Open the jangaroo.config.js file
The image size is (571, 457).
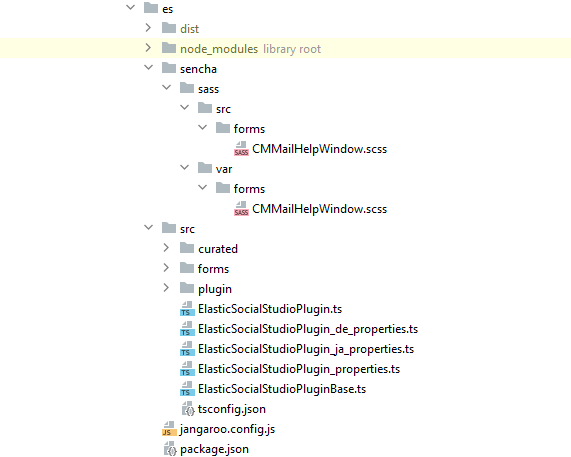point(227,429)
